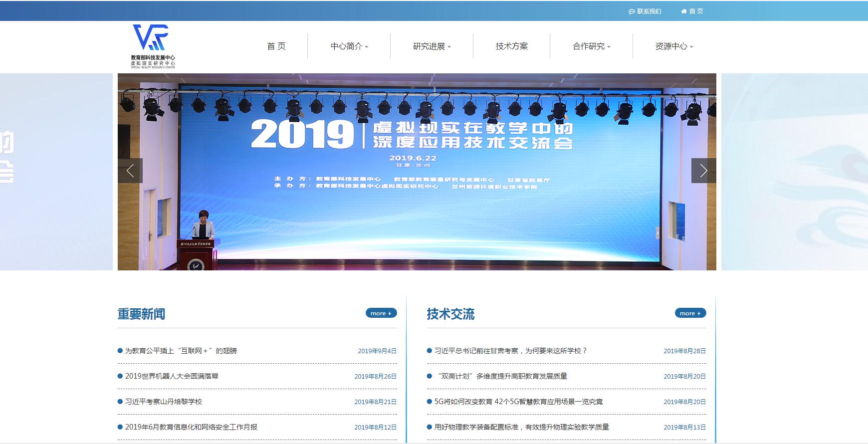Image resolution: width=868 pixels, height=444 pixels.
Task: Open the 资源中心 dropdown menu
Action: click(673, 46)
